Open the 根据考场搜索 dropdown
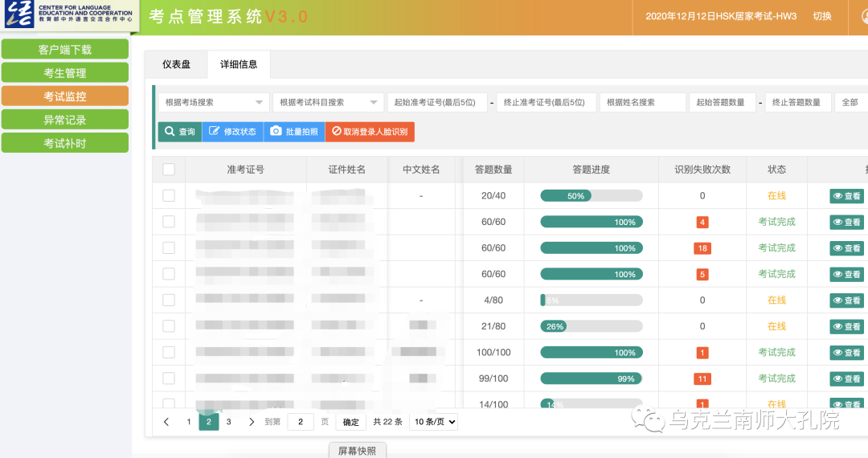This screenshot has width=868, height=458. (x=214, y=103)
